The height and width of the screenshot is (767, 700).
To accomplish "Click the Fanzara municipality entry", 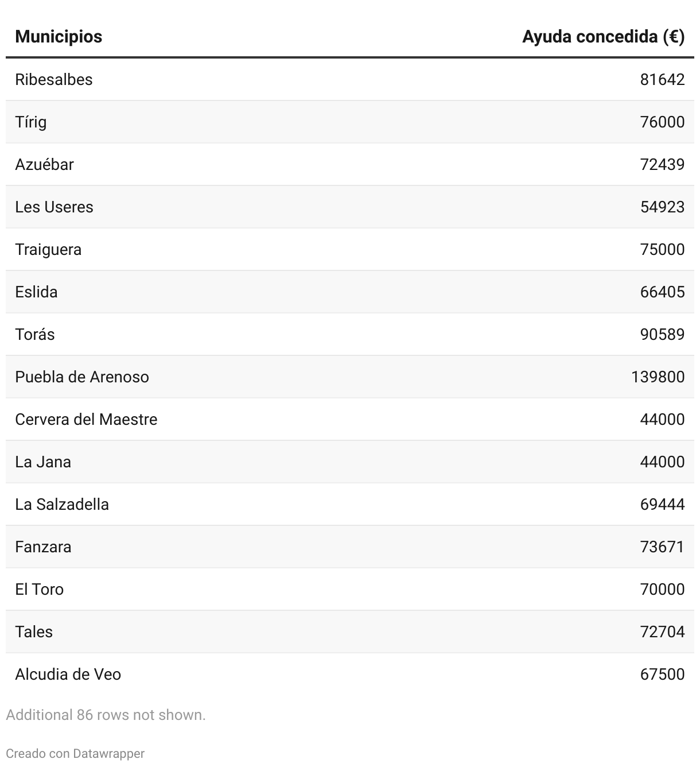I will (43, 547).
